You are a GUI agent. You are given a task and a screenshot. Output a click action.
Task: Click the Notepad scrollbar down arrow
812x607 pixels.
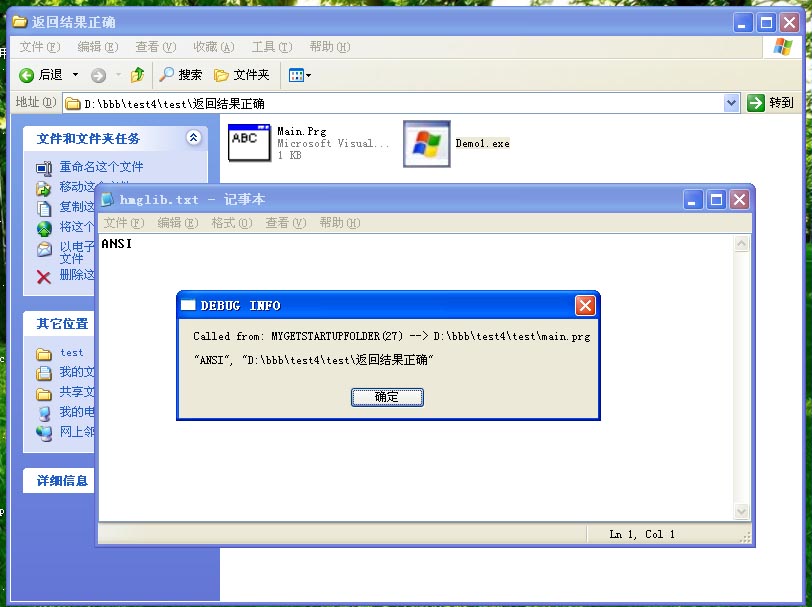pos(742,512)
